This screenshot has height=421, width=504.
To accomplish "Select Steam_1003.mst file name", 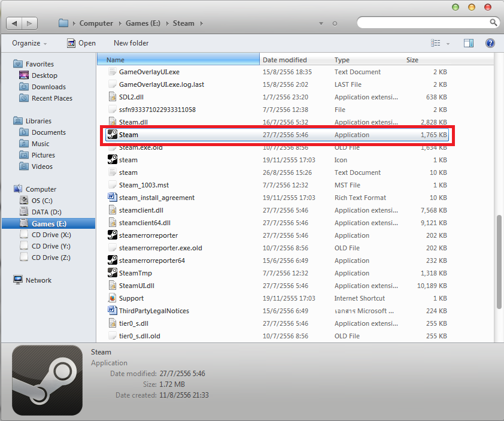I will coord(144,185).
